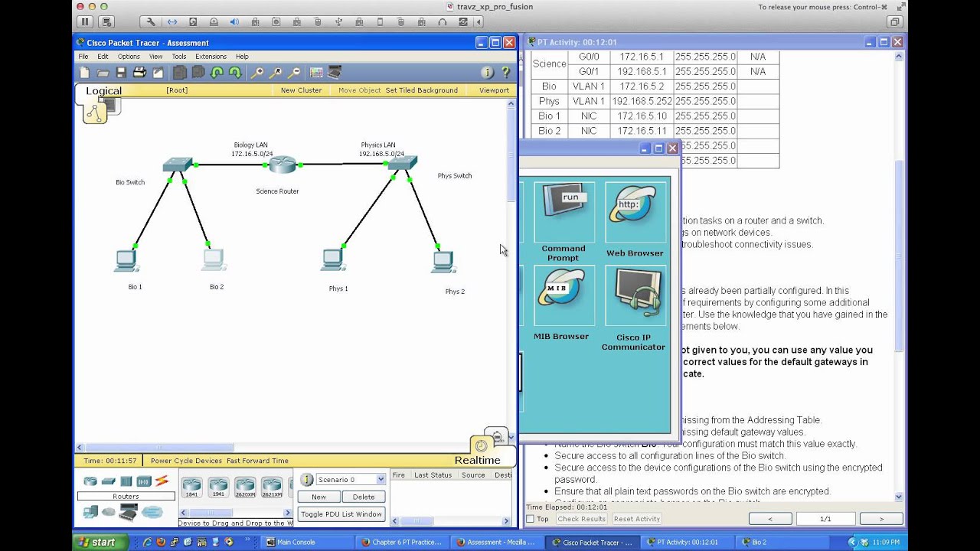This screenshot has width=980, height=551.
Task: Switch to the Realtime mode tab
Action: tap(477, 460)
